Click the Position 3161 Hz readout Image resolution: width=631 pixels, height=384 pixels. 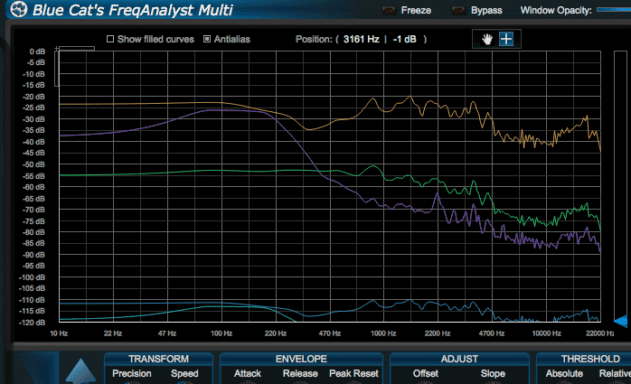[x=361, y=39]
